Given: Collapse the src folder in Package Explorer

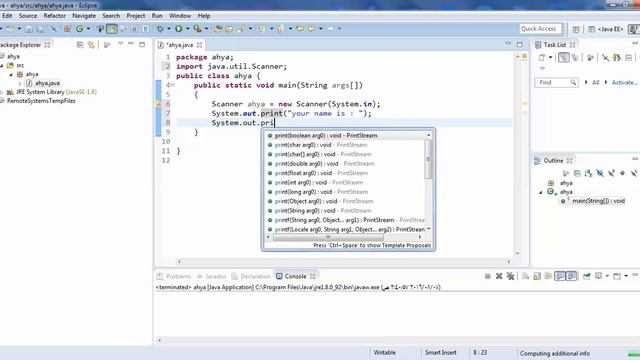Looking at the screenshot, I should [2, 66].
